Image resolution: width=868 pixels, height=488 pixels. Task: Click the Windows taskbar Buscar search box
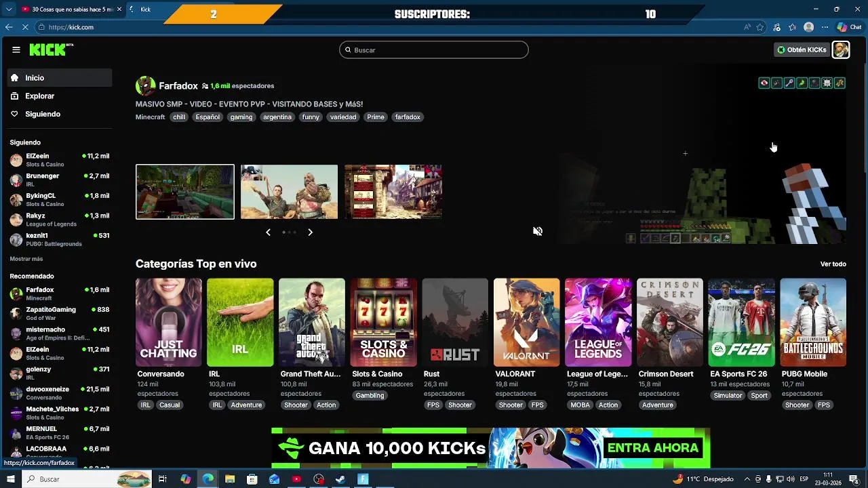click(87, 479)
